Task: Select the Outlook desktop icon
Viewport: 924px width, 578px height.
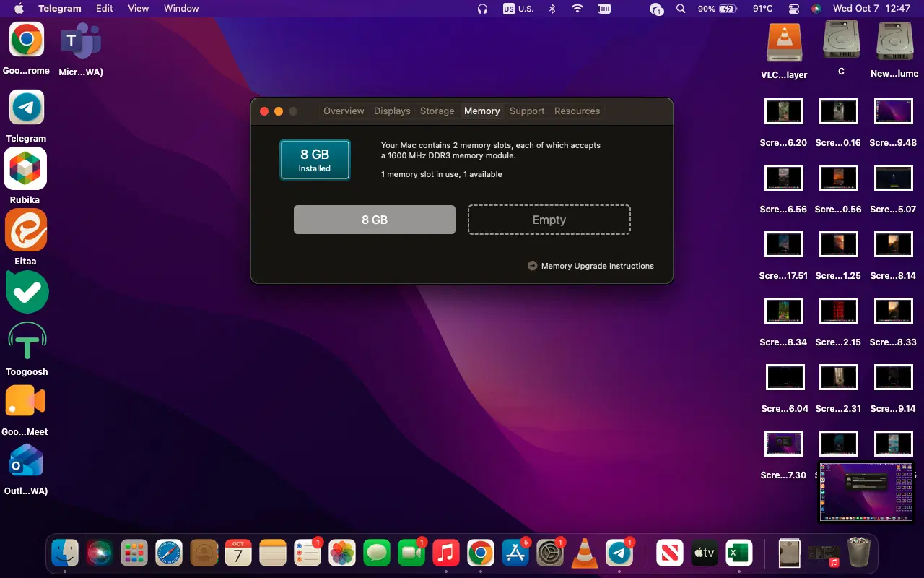Action: (26, 462)
